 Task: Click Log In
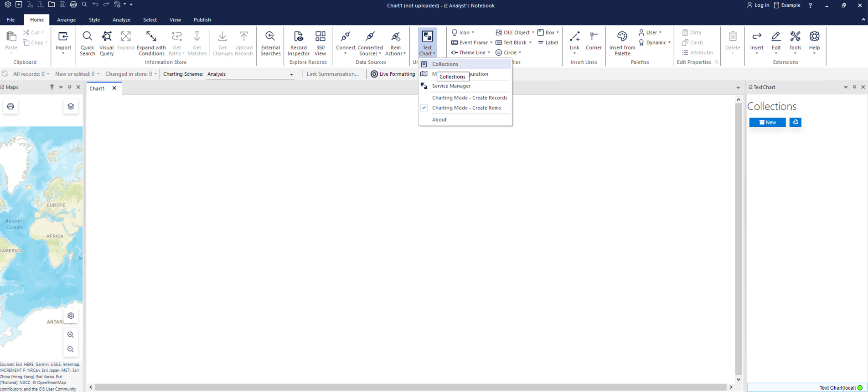[x=758, y=5]
